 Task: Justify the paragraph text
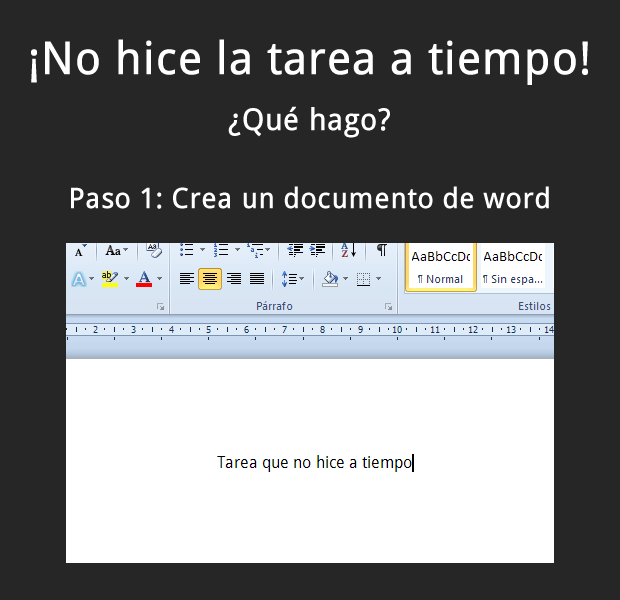[x=257, y=279]
